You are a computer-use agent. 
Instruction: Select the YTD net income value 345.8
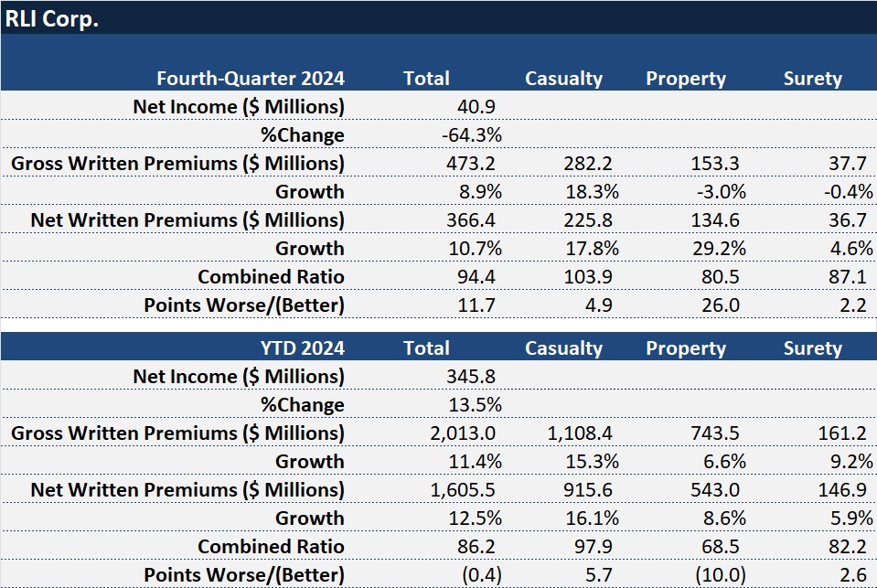[x=471, y=377]
